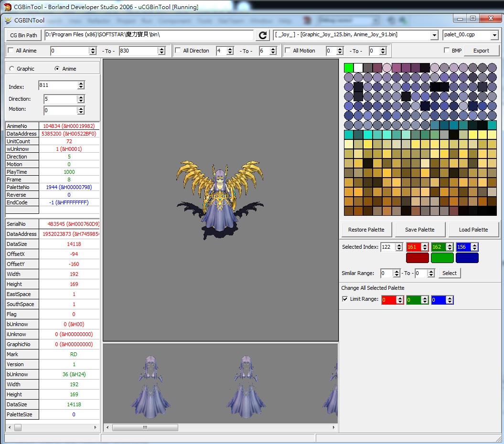Uncheck the Limit Range checkbox
This screenshot has width=504, height=444.
[345, 299]
